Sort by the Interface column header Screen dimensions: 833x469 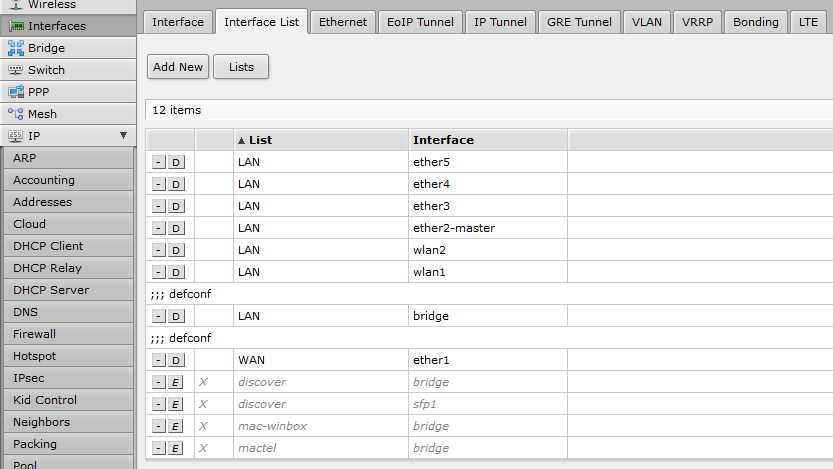pyautogui.click(x=488, y=140)
